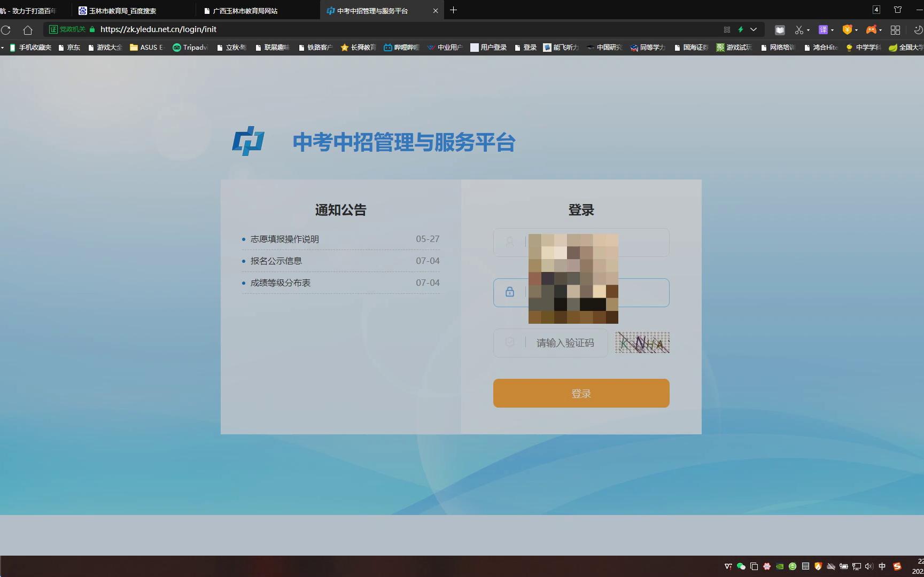The image size is (924, 577).
Task: Click the browser reload button
Action: (x=6, y=30)
